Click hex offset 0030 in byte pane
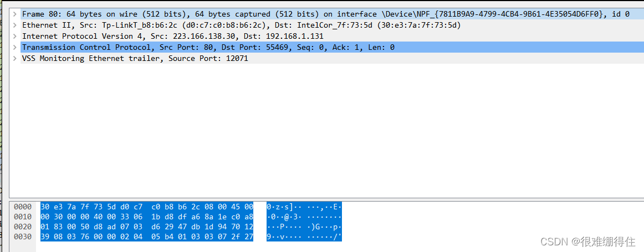 [22, 237]
